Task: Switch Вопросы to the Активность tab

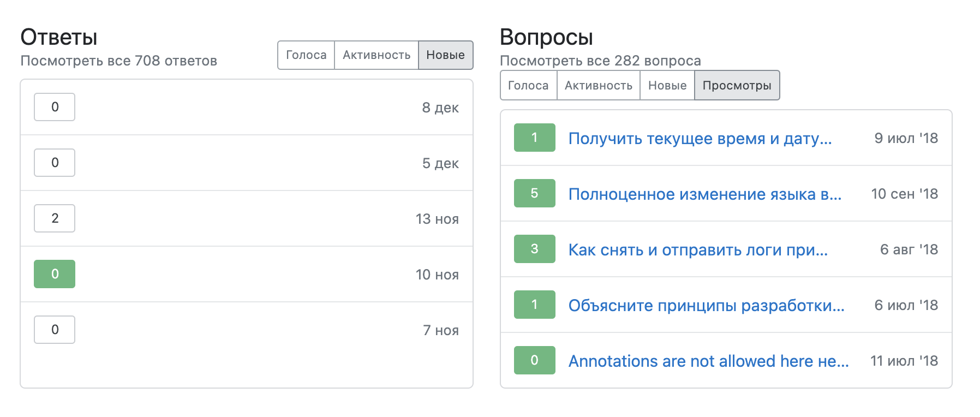Action: pos(599,86)
